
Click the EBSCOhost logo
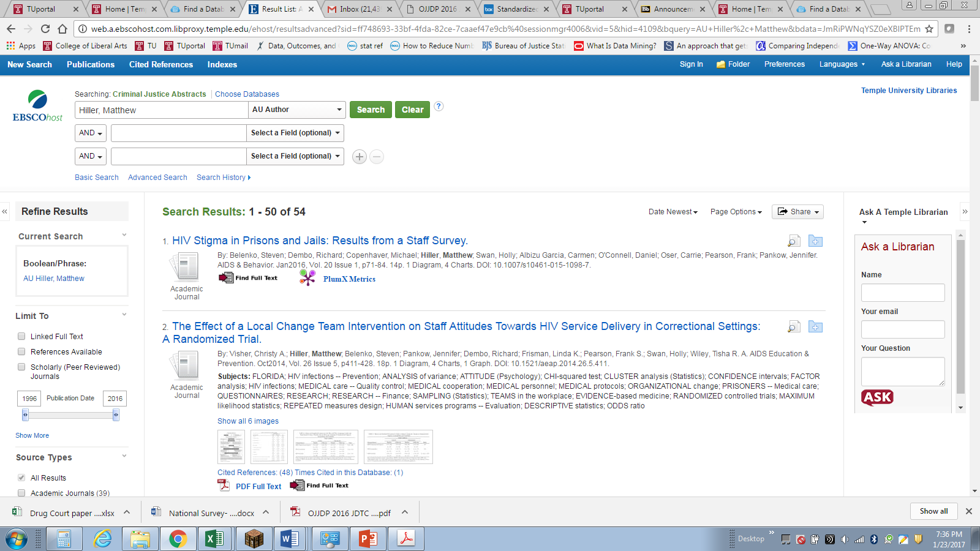tap(37, 106)
